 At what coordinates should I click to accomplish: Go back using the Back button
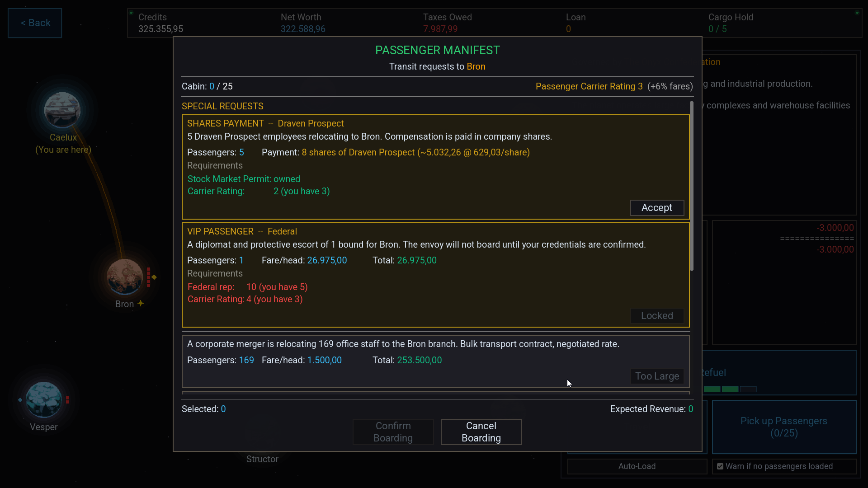coord(35,23)
